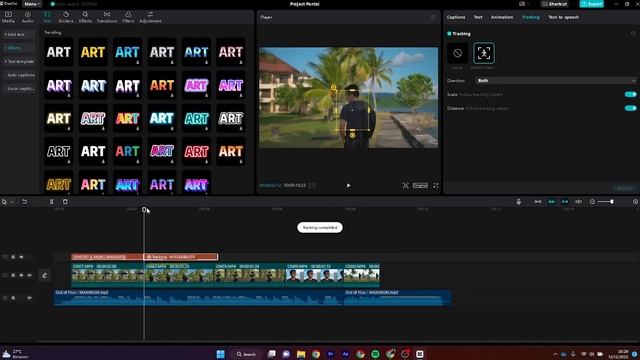
Task: Select the Motion track icon
Action: tap(484, 53)
